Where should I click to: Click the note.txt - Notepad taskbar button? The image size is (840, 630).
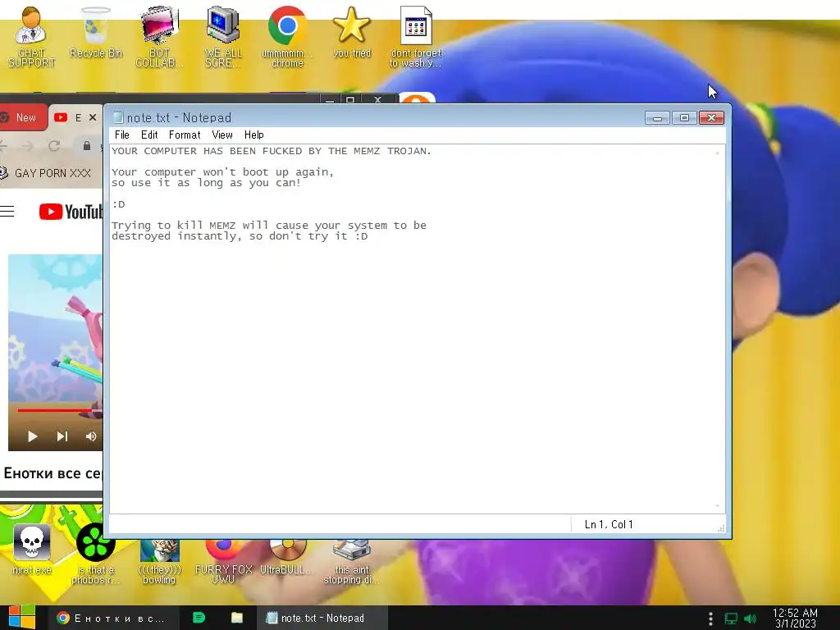point(322,619)
